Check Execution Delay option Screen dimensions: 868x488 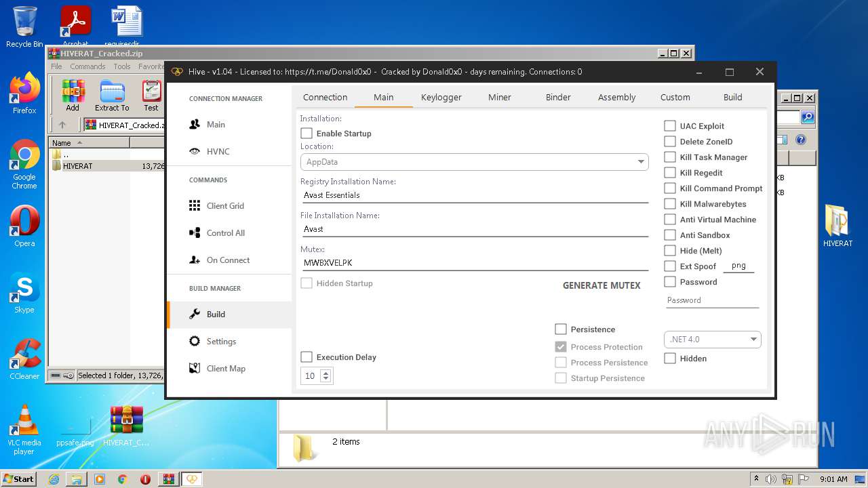click(307, 357)
